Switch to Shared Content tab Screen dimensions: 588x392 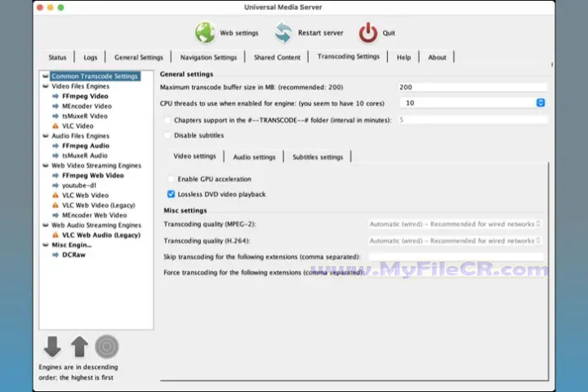pyautogui.click(x=277, y=57)
